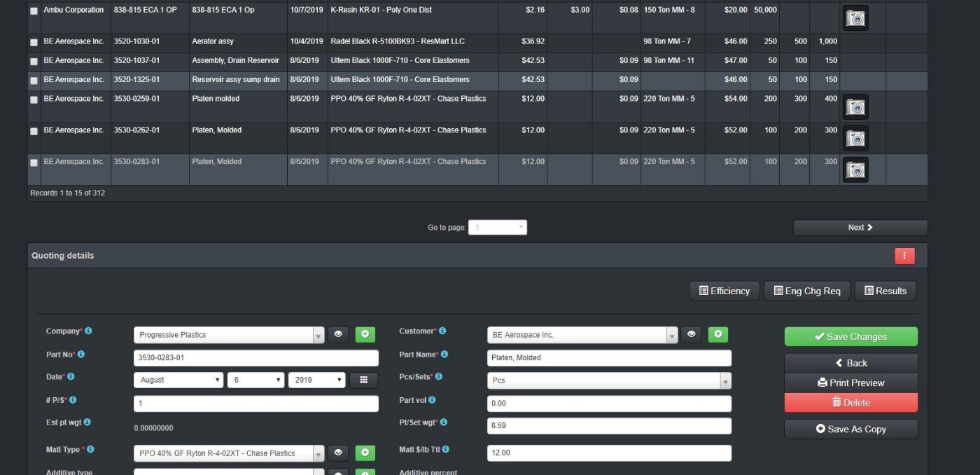Edit the Pt/Set wgt field 6.59
Image resolution: width=980 pixels, height=475 pixels.
(609, 426)
